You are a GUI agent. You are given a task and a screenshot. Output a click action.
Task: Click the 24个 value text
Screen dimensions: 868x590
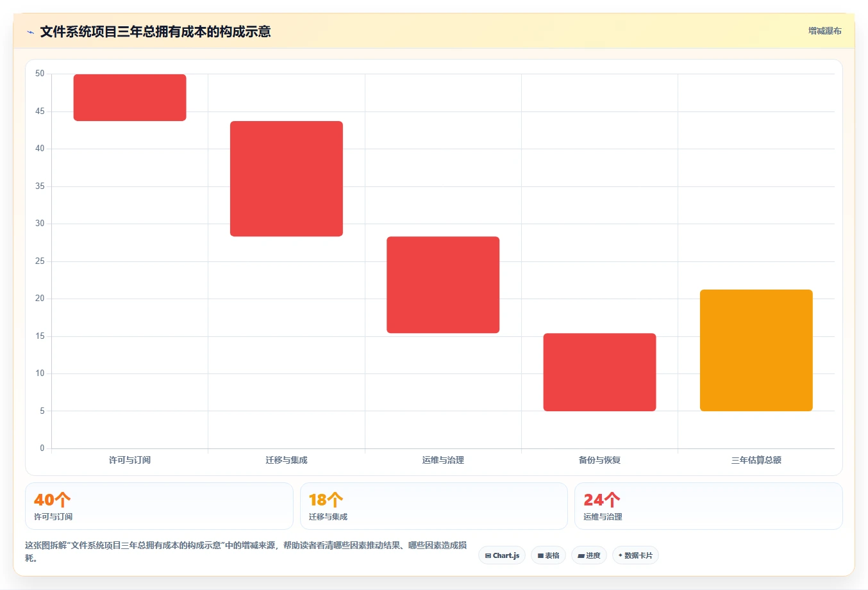[x=601, y=500]
